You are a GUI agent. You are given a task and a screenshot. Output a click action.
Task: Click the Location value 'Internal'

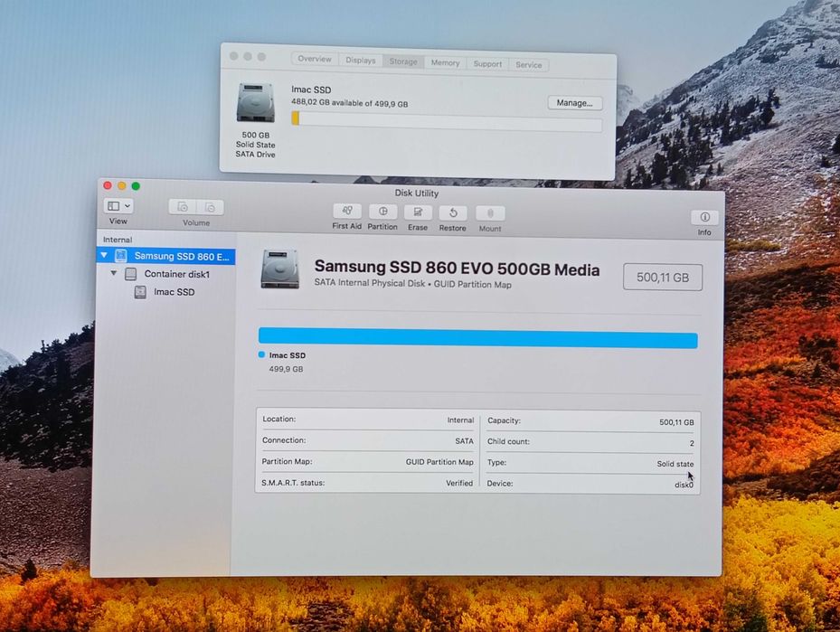tap(461, 420)
